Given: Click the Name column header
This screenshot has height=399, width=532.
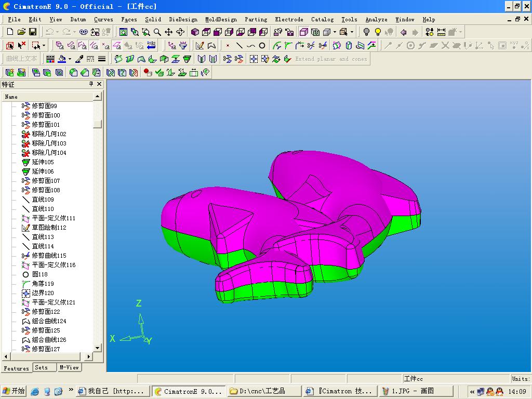Looking at the screenshot, I should tap(47, 97).
